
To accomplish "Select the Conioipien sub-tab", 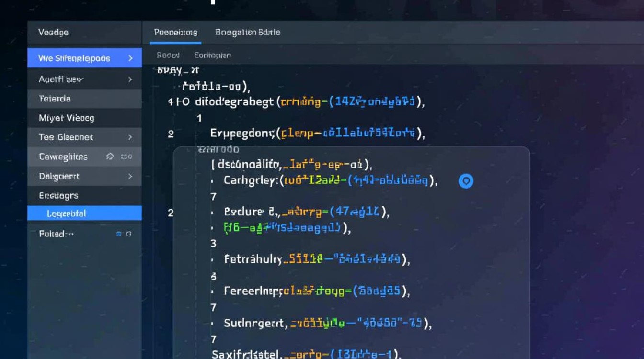I will click(212, 56).
